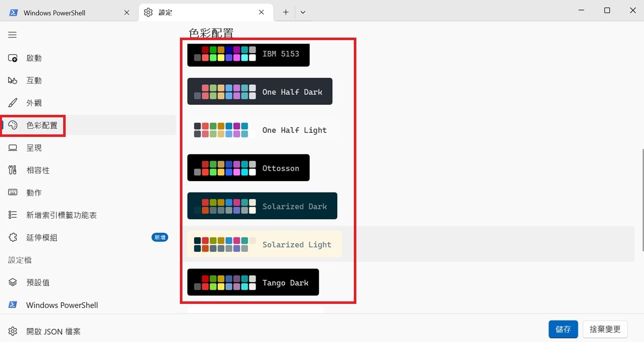Select the One Half Dark color scheme
Screen dimensions: 644x342
click(260, 91)
